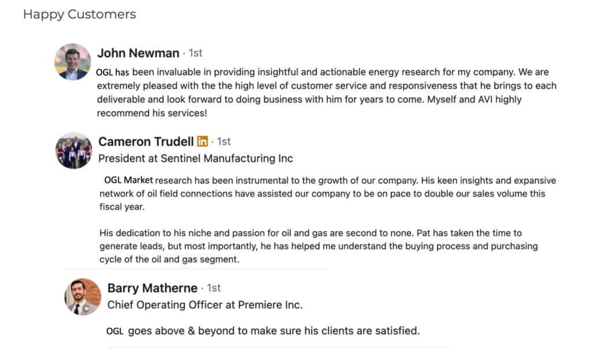Click John Newman's recommendation text starting OGL has
This screenshot has height=364, width=591.
point(327,93)
